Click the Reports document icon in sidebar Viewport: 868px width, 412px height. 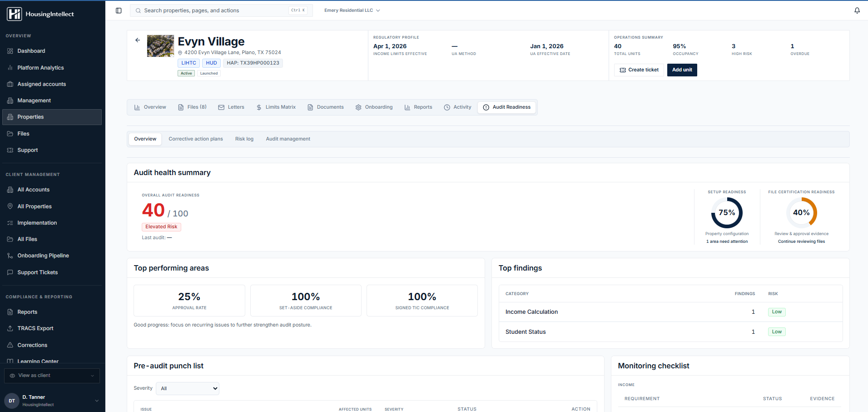[10, 312]
